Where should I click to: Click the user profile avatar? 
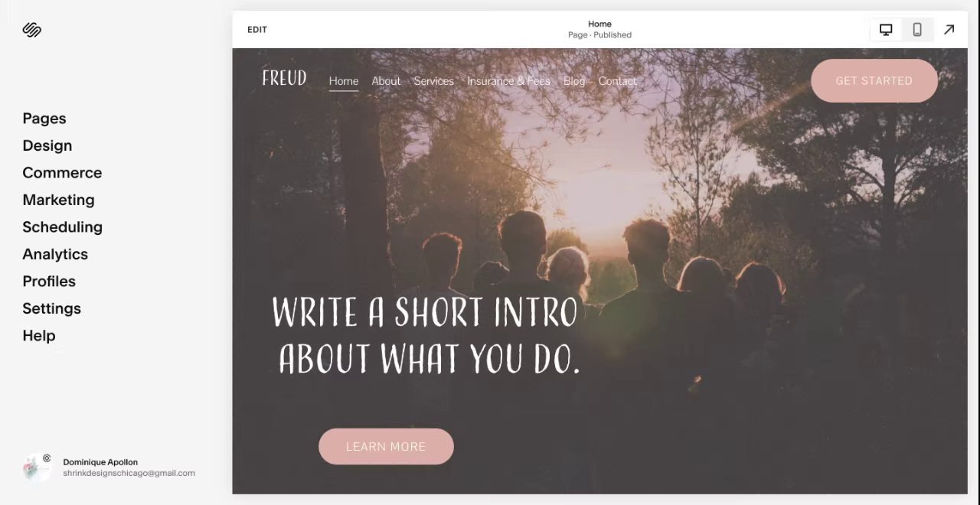point(37,467)
